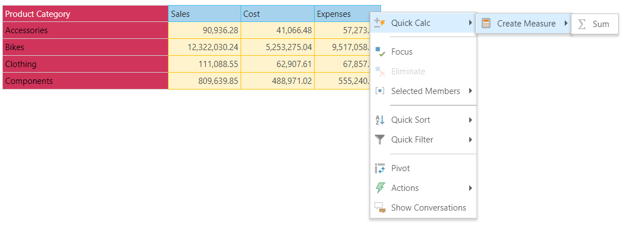Click the Quick Filter funnel icon
The image size is (644, 232).
pos(380,140)
